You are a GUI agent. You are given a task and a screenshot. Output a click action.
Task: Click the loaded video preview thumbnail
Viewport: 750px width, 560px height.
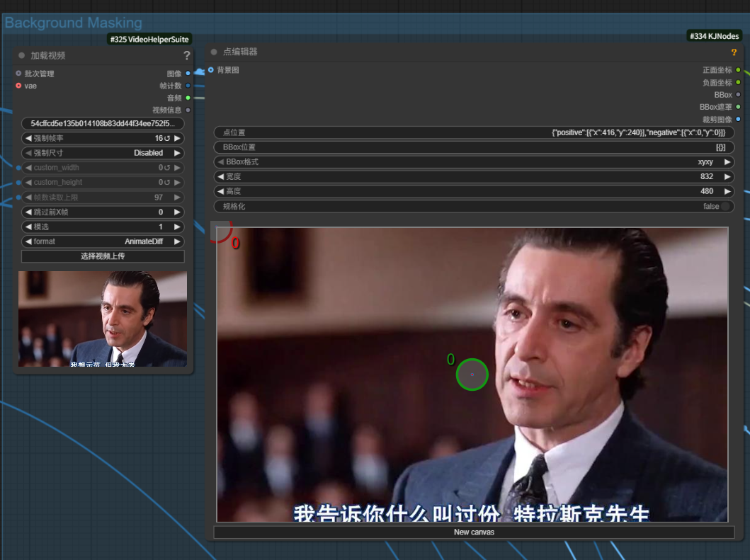[x=103, y=319]
